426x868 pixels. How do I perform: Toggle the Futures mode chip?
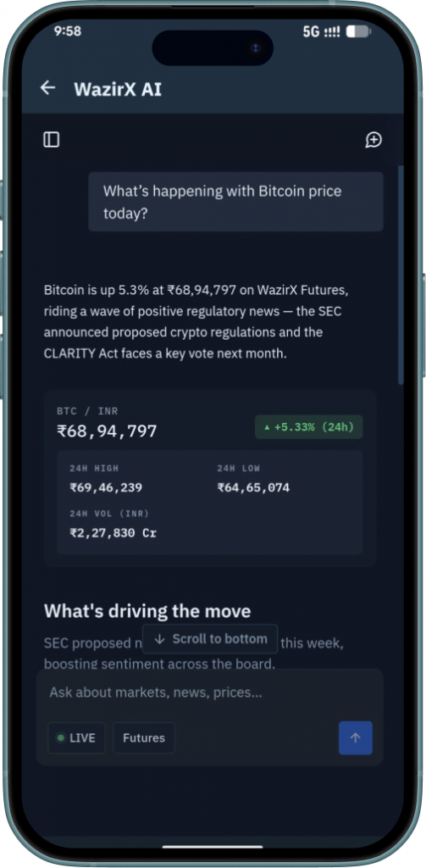(x=144, y=738)
